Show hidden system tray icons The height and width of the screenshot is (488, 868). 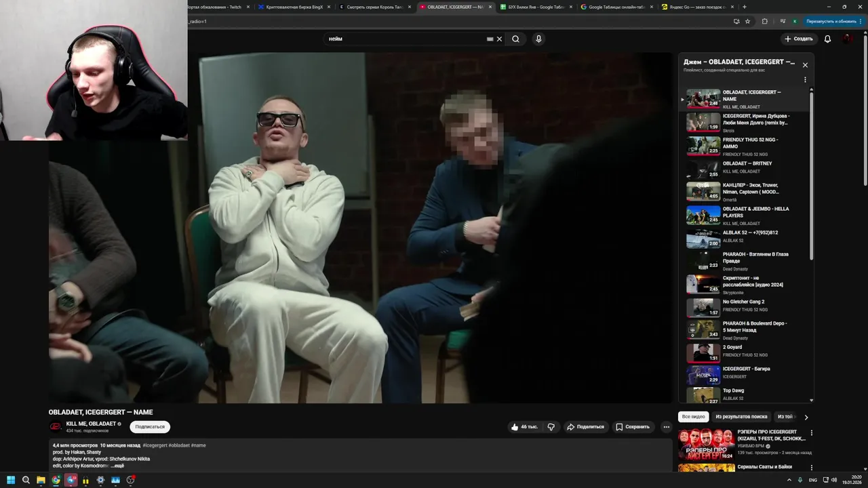click(791, 480)
